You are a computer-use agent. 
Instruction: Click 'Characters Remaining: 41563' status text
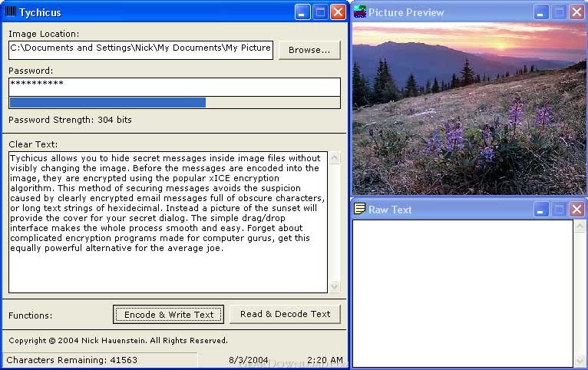71,360
